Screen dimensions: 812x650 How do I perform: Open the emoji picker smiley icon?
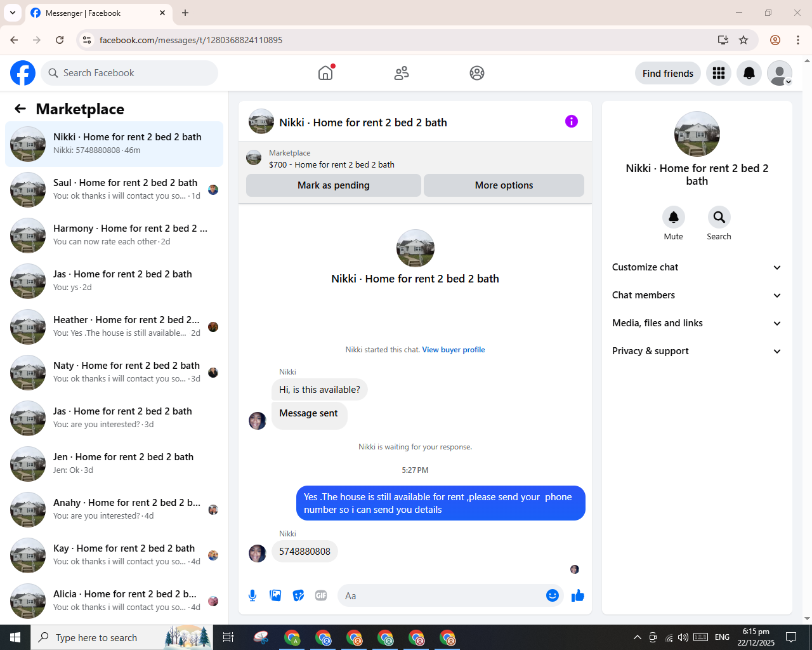click(x=553, y=595)
